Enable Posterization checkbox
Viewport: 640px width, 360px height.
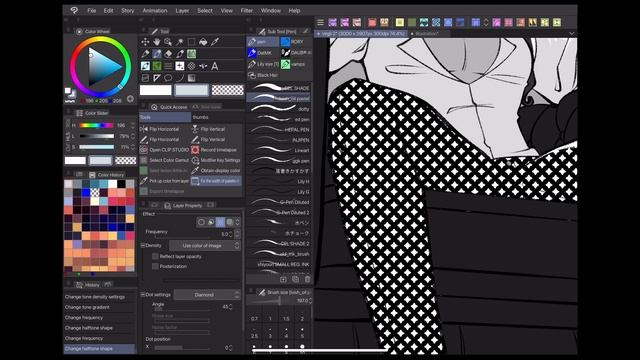pyautogui.click(x=155, y=266)
